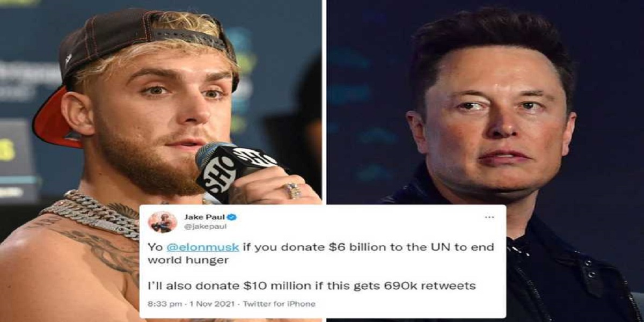Select the '$10 million if this gets 690k retweets' line
The height and width of the screenshot is (322, 644).
312,286
